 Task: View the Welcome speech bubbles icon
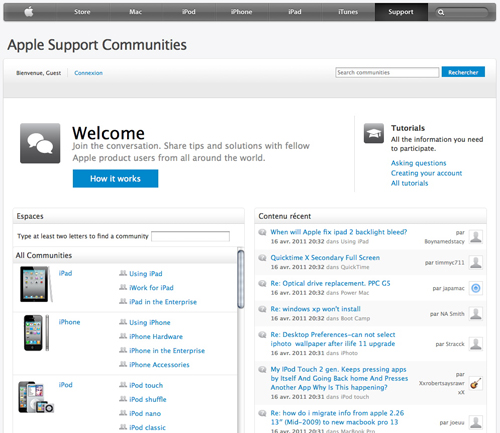[x=40, y=143]
